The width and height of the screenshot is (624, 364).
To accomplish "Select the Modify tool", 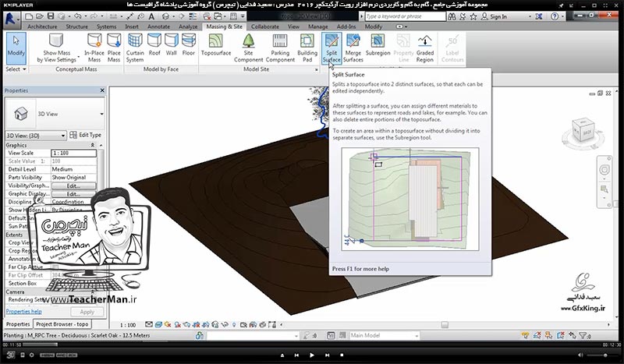I will point(16,48).
